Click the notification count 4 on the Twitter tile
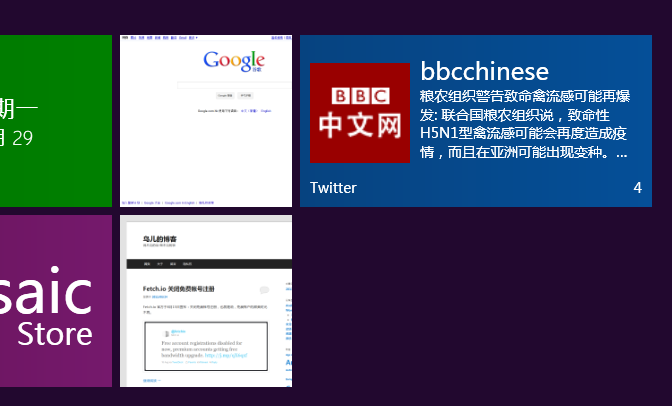 pyautogui.click(x=638, y=188)
